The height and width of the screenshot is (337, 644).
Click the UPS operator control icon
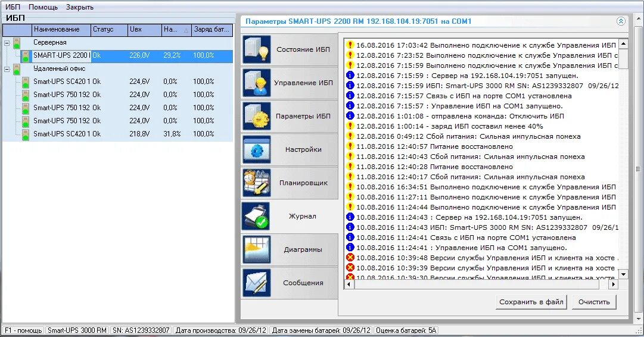(x=256, y=83)
